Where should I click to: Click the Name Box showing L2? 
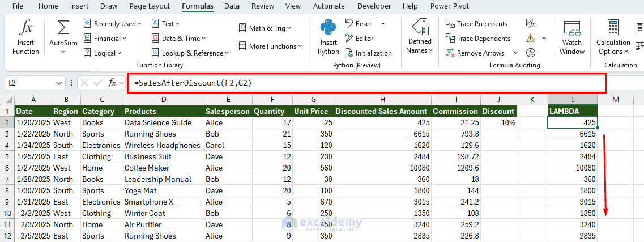pyautogui.click(x=31, y=83)
